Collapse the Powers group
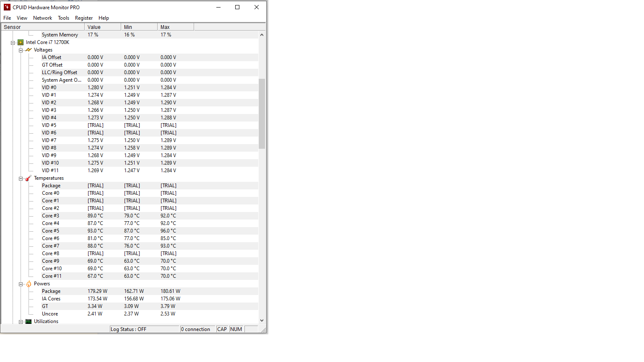 (21, 284)
